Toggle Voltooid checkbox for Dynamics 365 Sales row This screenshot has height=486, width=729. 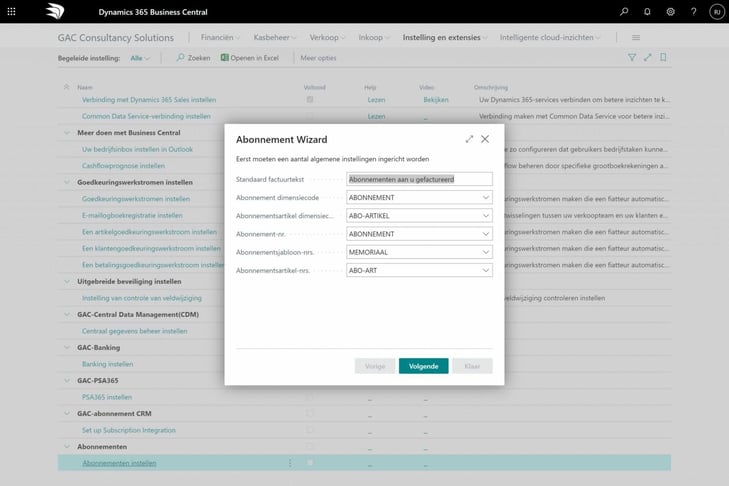tap(310, 100)
